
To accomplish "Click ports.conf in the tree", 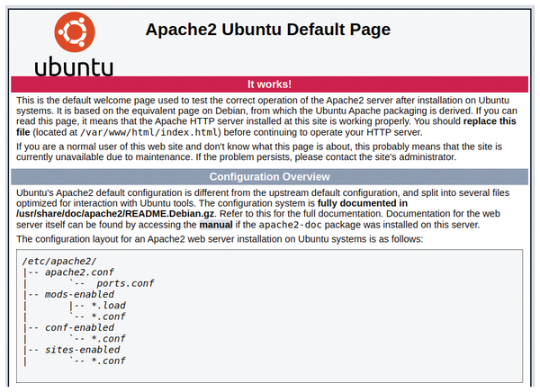I will tap(125, 283).
